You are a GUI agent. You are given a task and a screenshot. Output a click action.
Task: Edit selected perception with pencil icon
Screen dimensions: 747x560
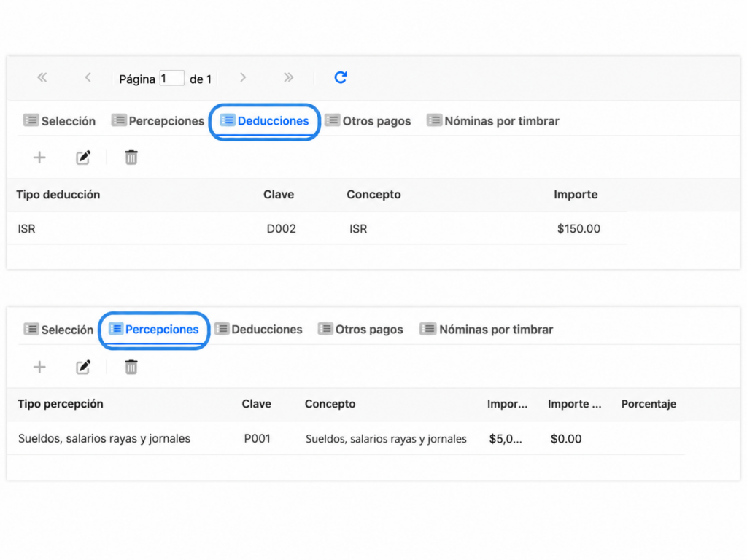83,367
